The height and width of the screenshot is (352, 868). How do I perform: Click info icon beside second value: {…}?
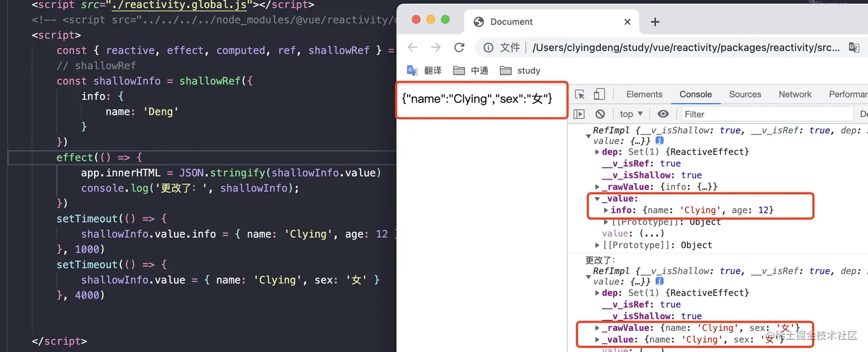tap(660, 281)
